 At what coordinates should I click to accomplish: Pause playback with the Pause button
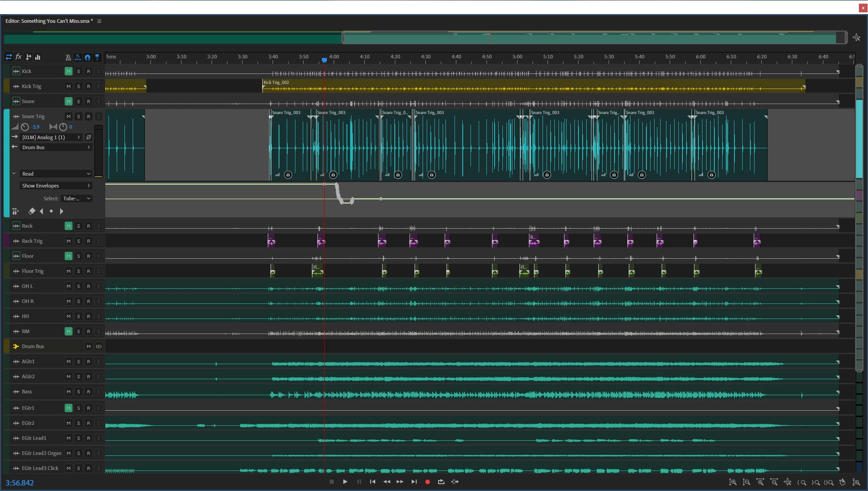(x=359, y=482)
